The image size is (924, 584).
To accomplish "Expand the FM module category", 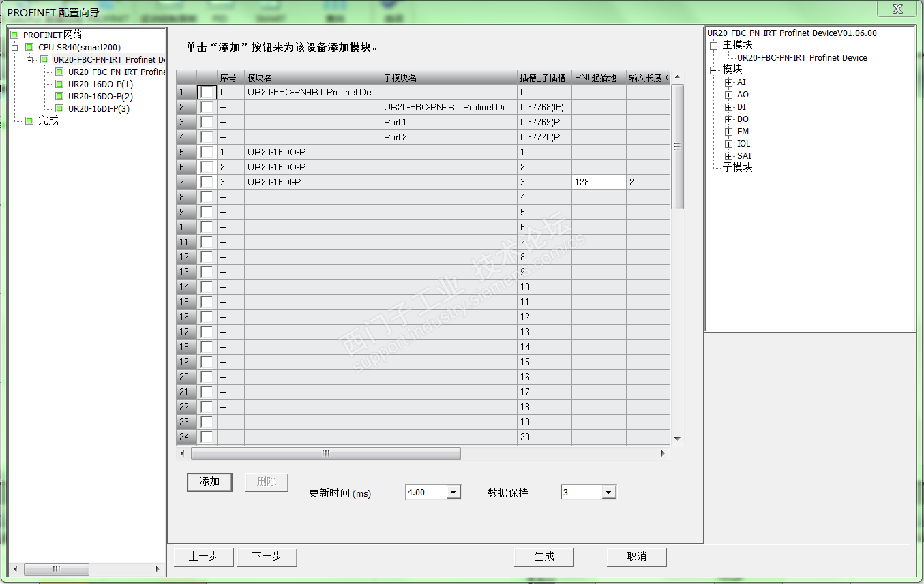I will (x=729, y=132).
